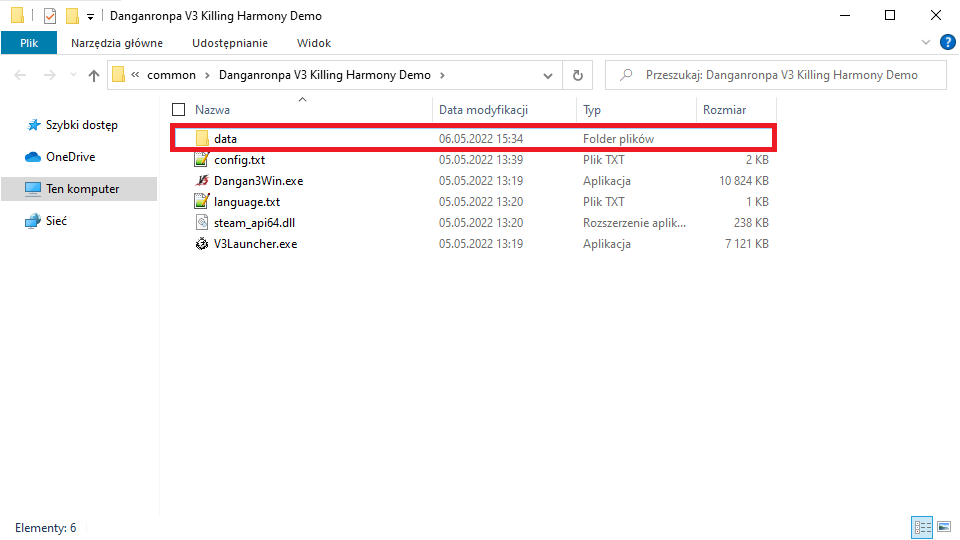
Task: Click the common breadcrumb in the address bar
Action: (171, 75)
